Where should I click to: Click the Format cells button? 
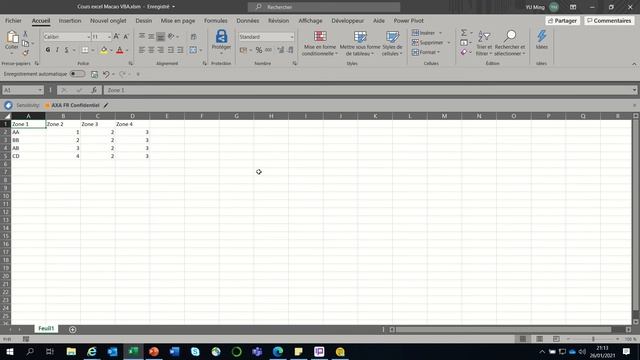point(426,52)
